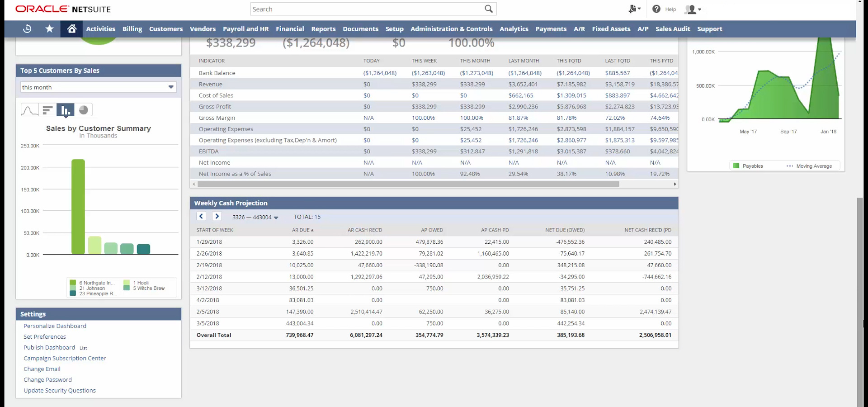Toggle Moving Average legend item
The height and width of the screenshot is (407, 868).
tap(809, 166)
